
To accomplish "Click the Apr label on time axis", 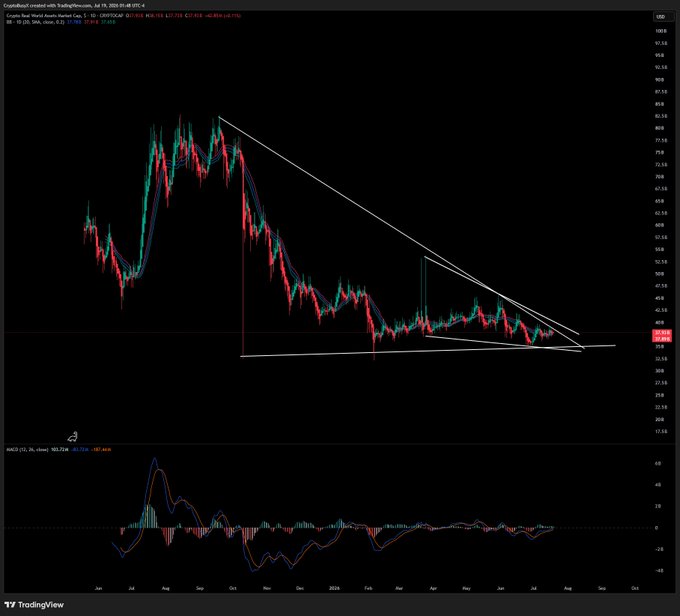I will click(433, 588).
